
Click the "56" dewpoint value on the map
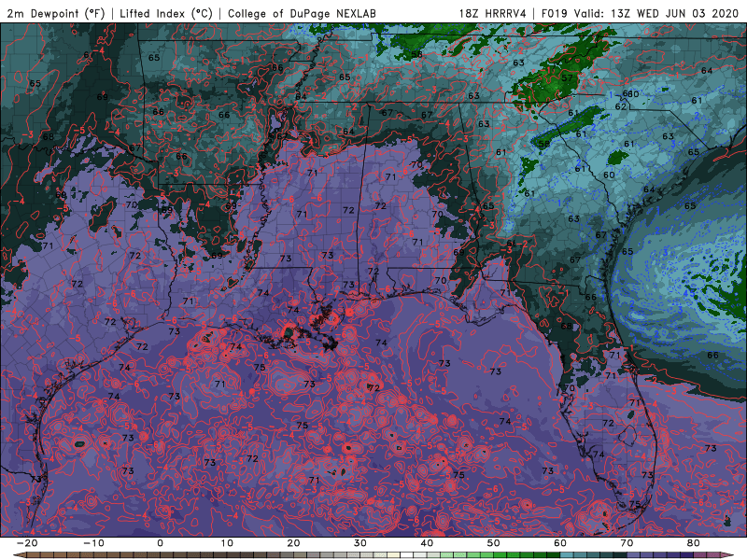[x=416, y=54]
